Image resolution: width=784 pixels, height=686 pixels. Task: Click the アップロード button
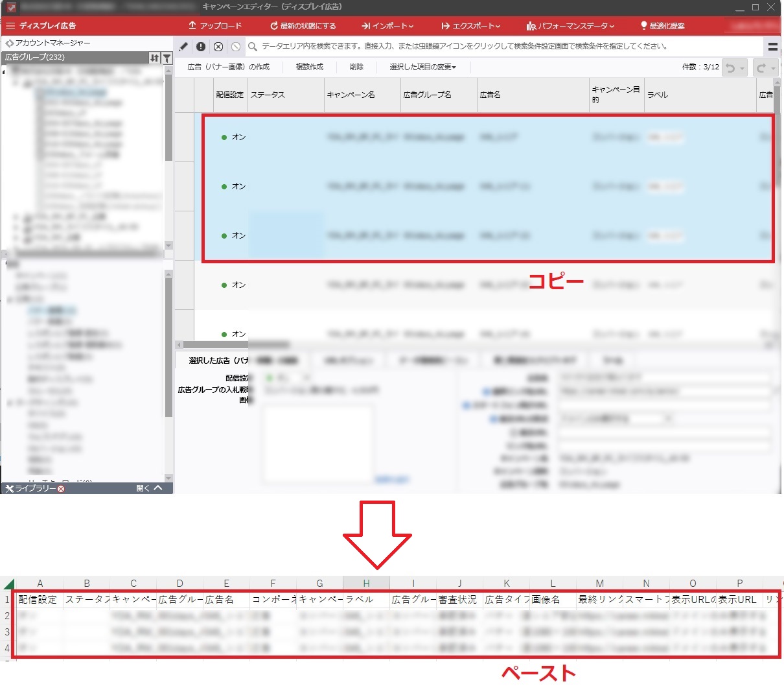(214, 26)
